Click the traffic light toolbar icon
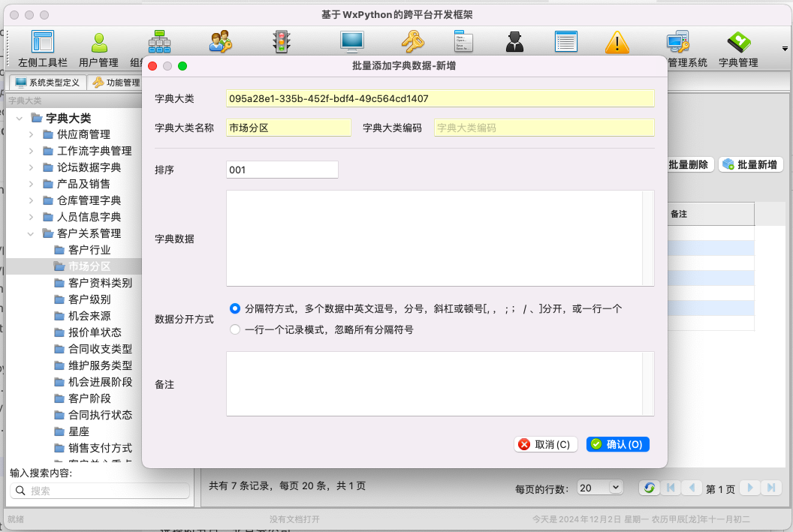 point(282,42)
